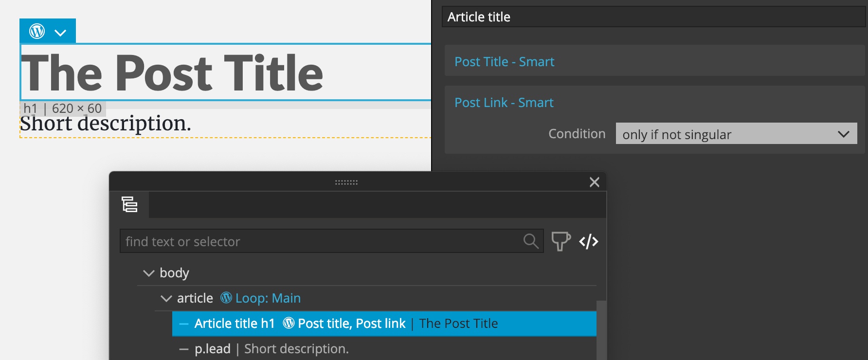Image resolution: width=868 pixels, height=360 pixels.
Task: Select the body tree node
Action: click(x=174, y=273)
